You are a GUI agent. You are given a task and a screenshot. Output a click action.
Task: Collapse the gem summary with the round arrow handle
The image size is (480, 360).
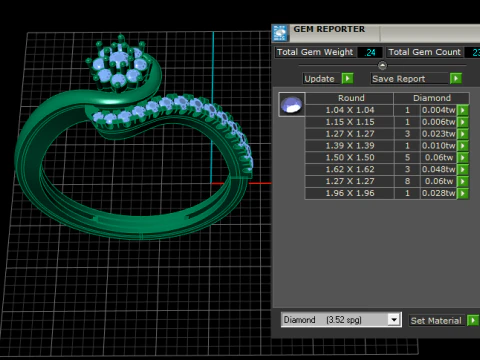pos(382,65)
